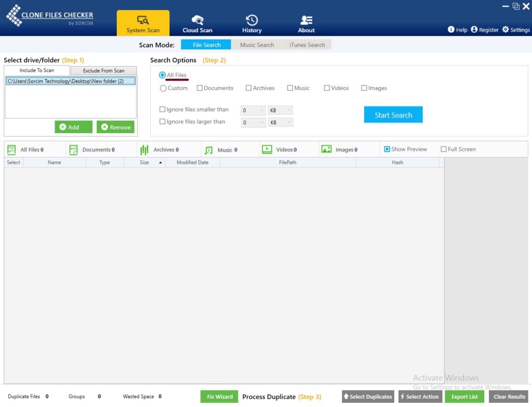This screenshot has height=407, width=532.
Task: Click the Register link text
Action: 488,30
